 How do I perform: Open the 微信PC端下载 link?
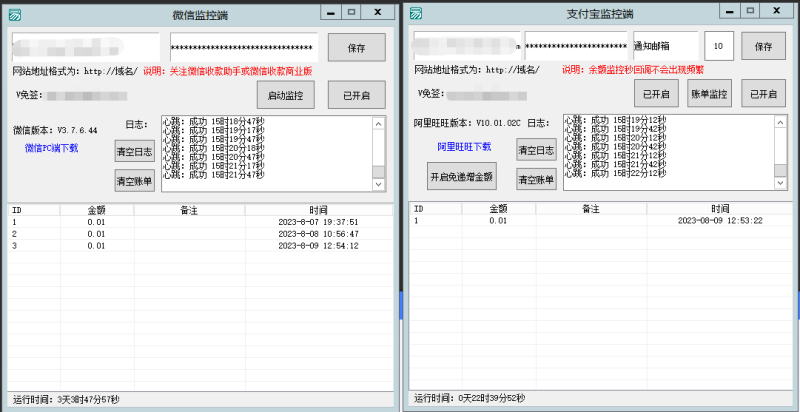click(x=52, y=148)
